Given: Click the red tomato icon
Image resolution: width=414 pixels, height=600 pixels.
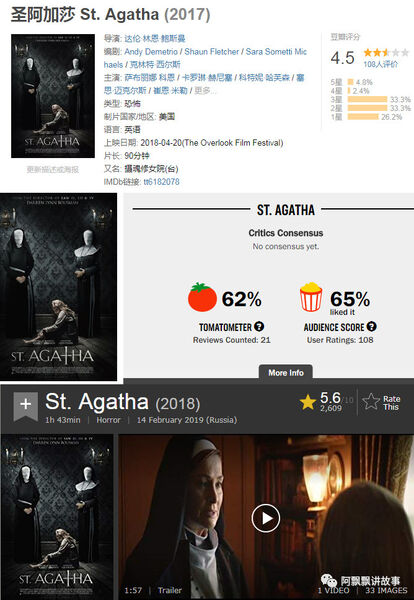Looking at the screenshot, I should (x=202, y=297).
